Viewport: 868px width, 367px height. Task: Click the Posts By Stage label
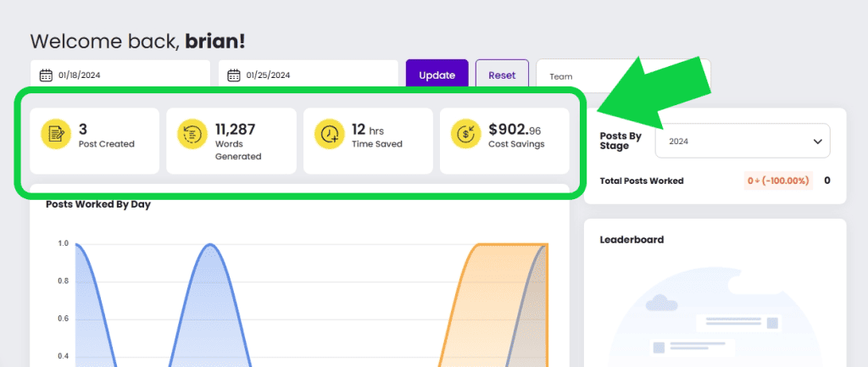[620, 142]
